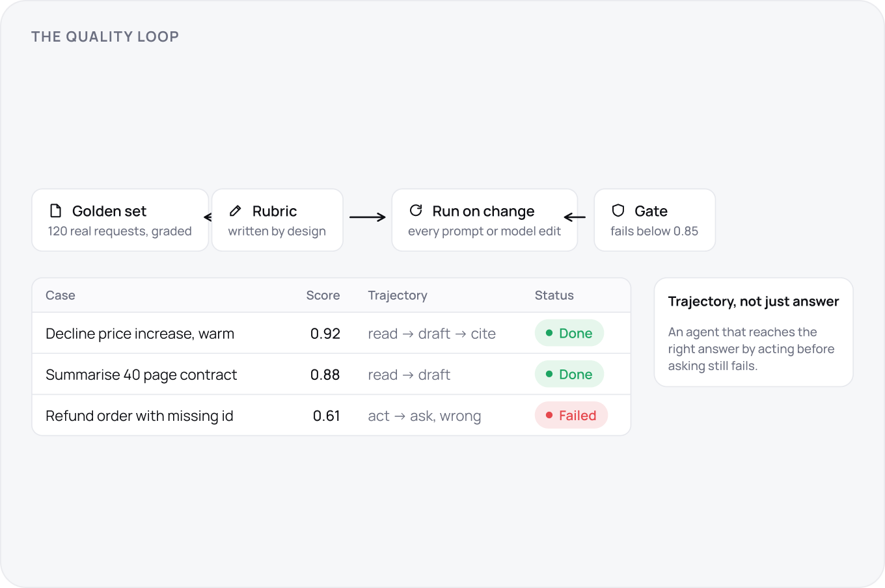Screen dimensions: 885x588
Task: Click 'THE QUALITY LOOP' heading
Action: (x=105, y=36)
